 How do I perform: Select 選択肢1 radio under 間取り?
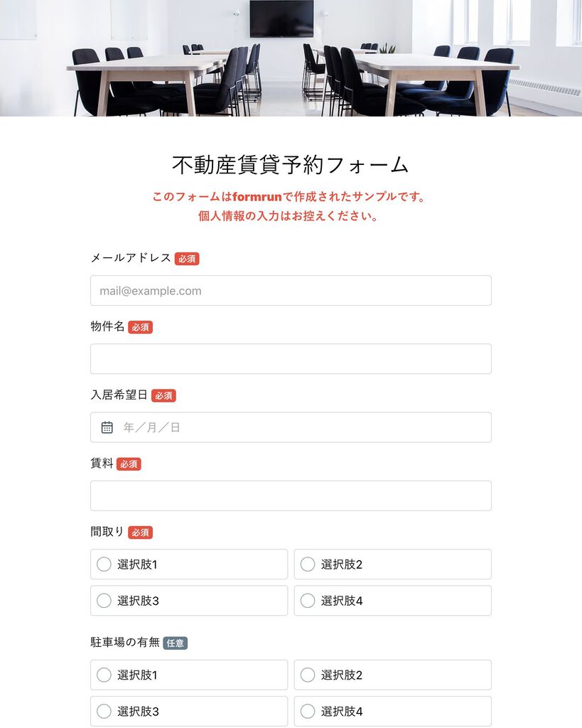tap(189, 564)
